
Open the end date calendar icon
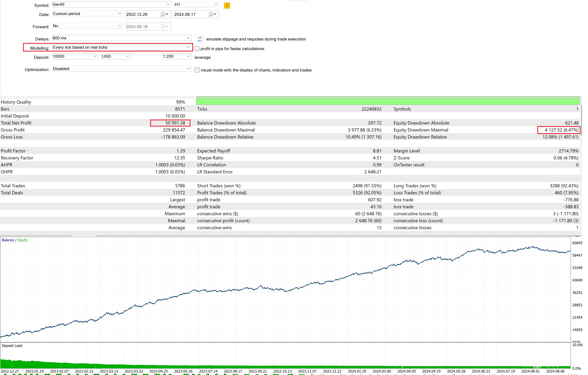pyautogui.click(x=211, y=14)
